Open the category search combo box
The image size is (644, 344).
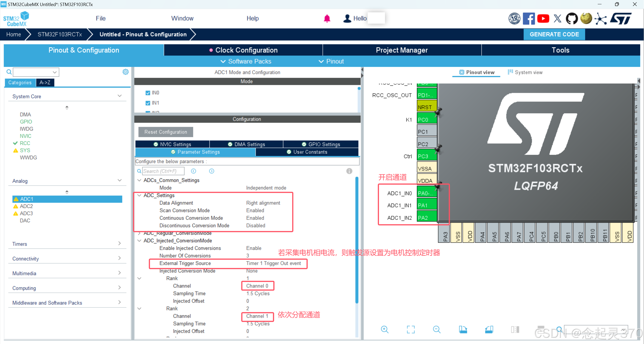click(36, 72)
